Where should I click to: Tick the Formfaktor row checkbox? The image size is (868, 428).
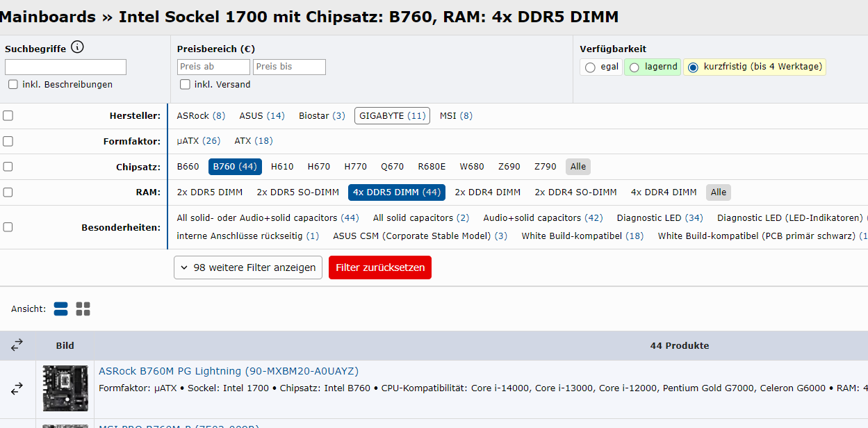click(x=8, y=141)
